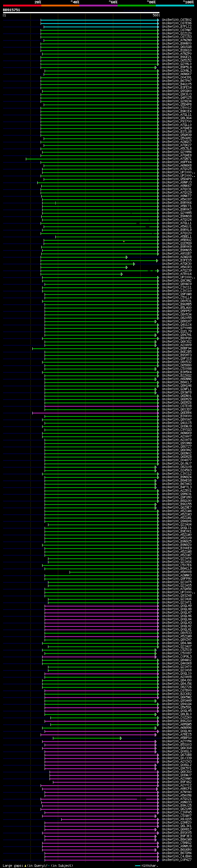Select the UniRef100_C6TE08 label

177,406
